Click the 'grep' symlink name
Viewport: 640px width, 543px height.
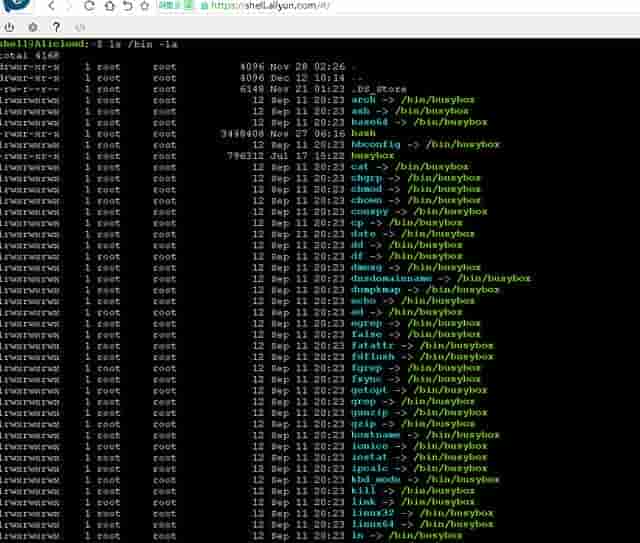point(363,402)
